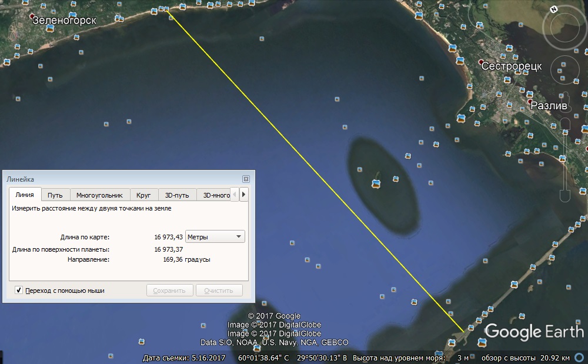Click the Очистить button

pyautogui.click(x=219, y=290)
